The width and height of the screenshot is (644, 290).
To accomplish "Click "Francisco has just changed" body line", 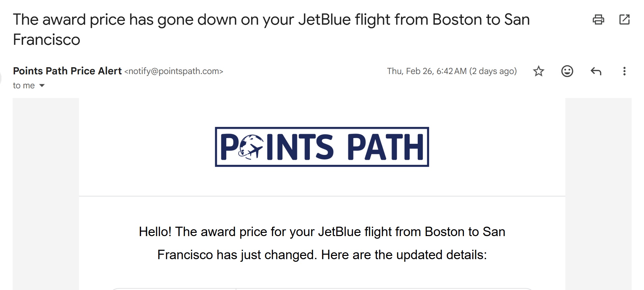I will 322,255.
